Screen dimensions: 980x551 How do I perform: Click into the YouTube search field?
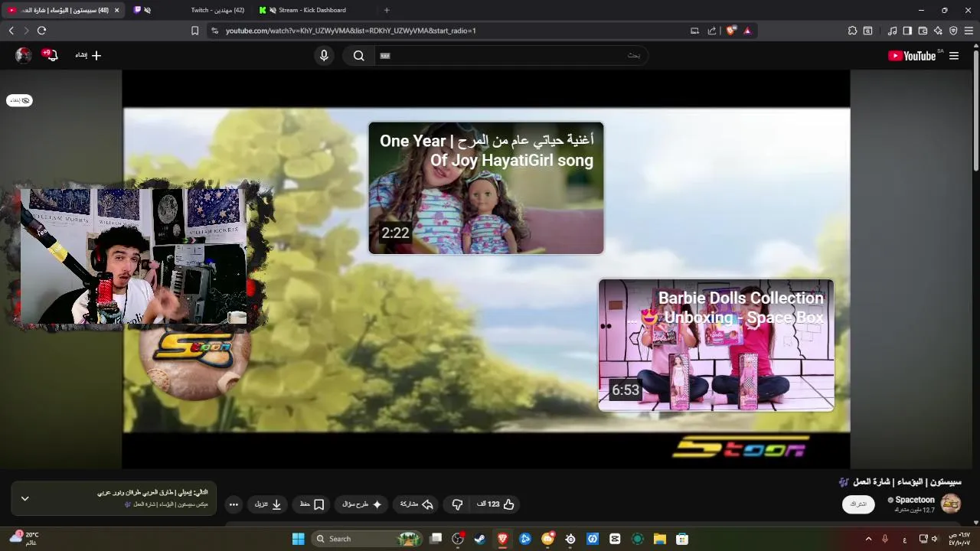tap(511, 55)
